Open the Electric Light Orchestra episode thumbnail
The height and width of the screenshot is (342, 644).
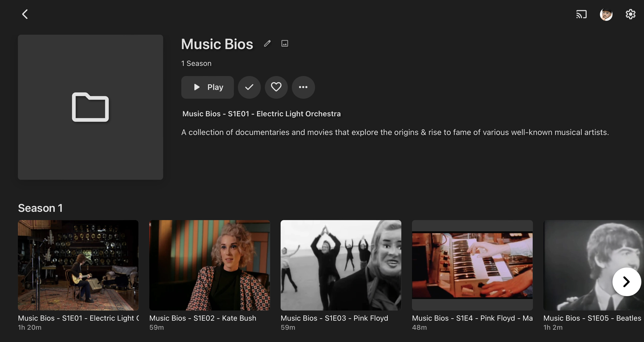point(78,265)
